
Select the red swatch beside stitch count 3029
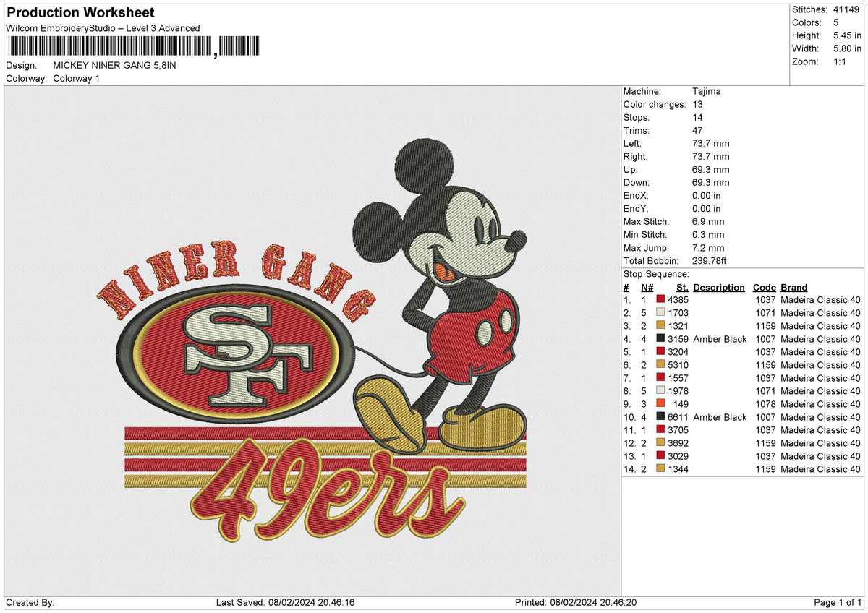tap(660, 455)
